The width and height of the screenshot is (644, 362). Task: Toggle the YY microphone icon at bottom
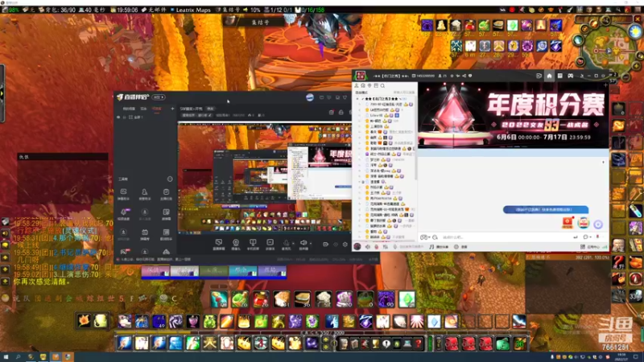377,247
